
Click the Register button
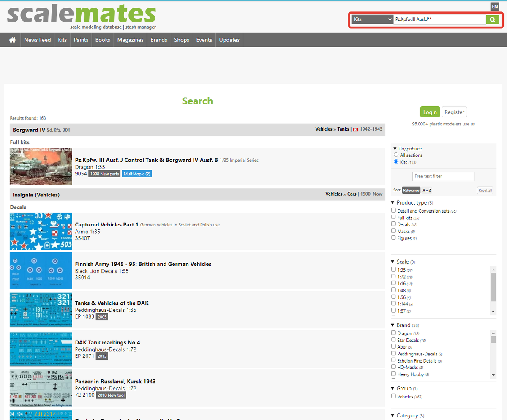(455, 112)
